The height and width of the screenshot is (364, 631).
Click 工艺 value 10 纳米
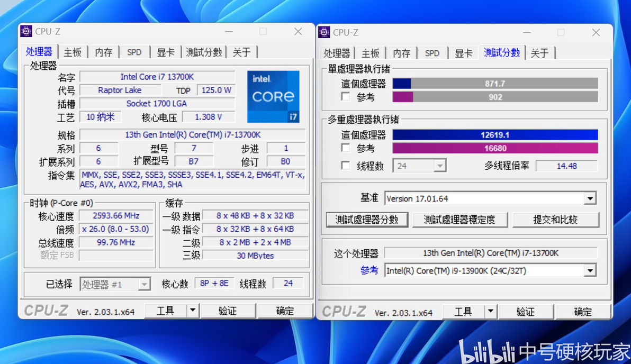pos(101,116)
